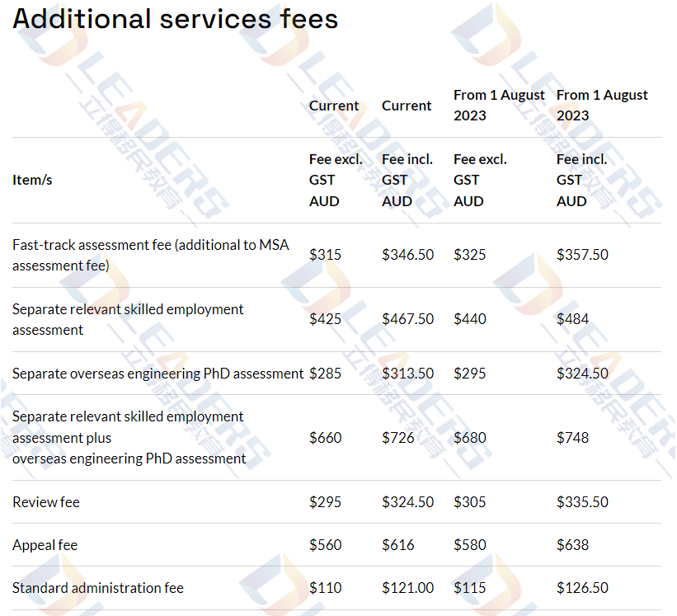Screen dimensions: 677x616
Task: Select the Appeal fee row label
Action: pyautogui.click(x=45, y=545)
